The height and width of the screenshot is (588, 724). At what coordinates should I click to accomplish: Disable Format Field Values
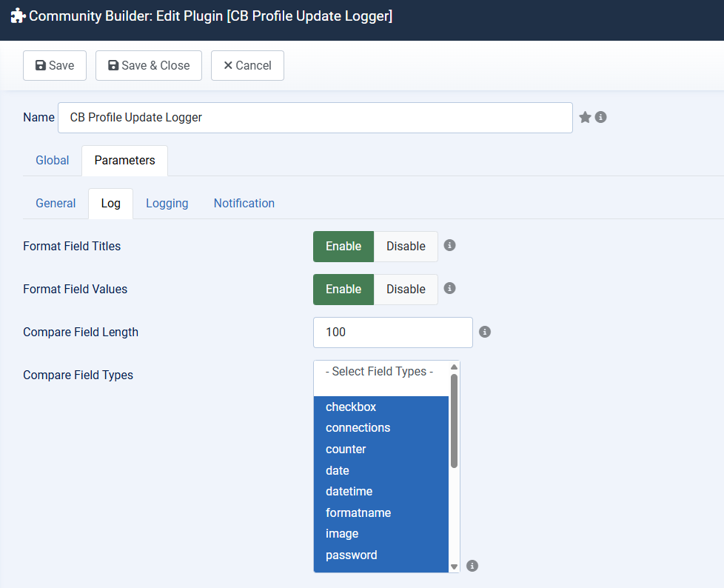406,289
